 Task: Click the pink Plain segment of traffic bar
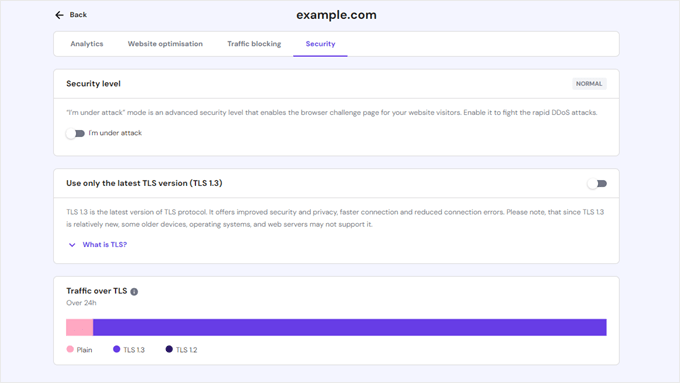(79, 327)
